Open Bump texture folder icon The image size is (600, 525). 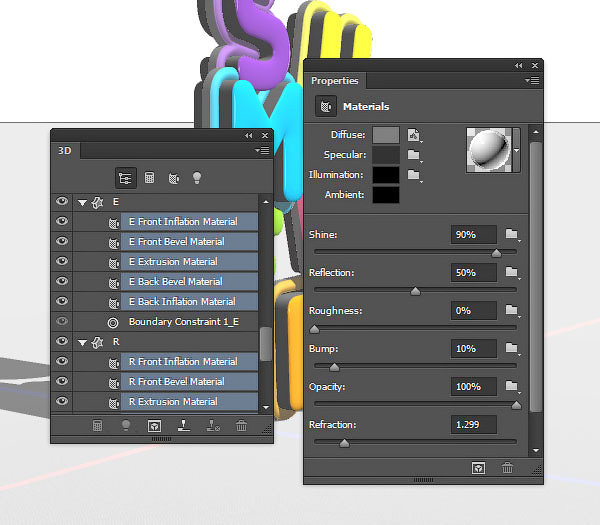coord(512,348)
